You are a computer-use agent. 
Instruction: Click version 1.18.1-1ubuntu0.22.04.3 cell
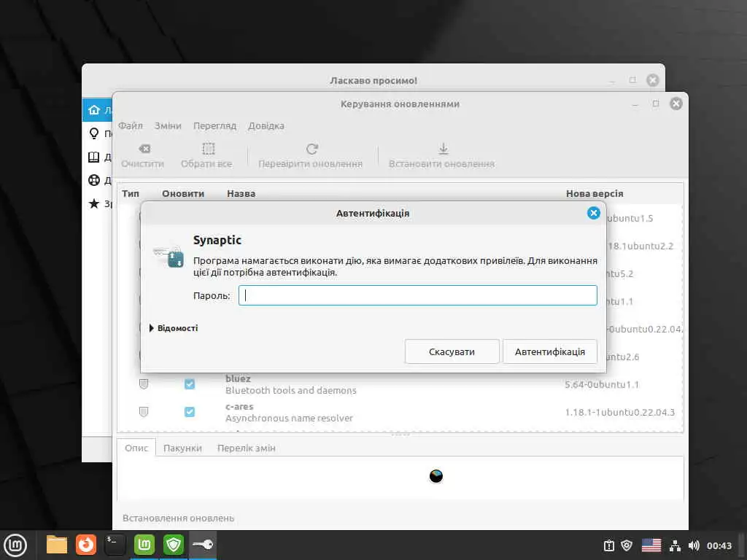click(620, 413)
